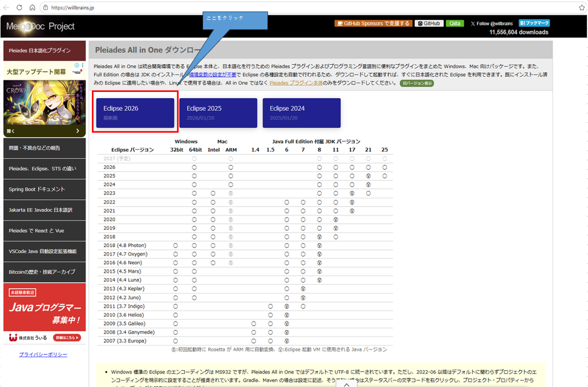
Task: Click 2020 row JDK 11 circle
Action: tap(335, 219)
